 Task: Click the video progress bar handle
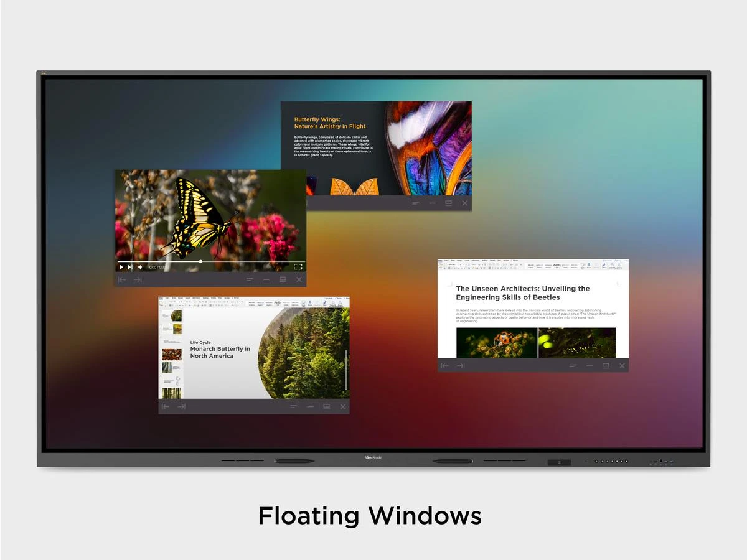click(x=200, y=261)
